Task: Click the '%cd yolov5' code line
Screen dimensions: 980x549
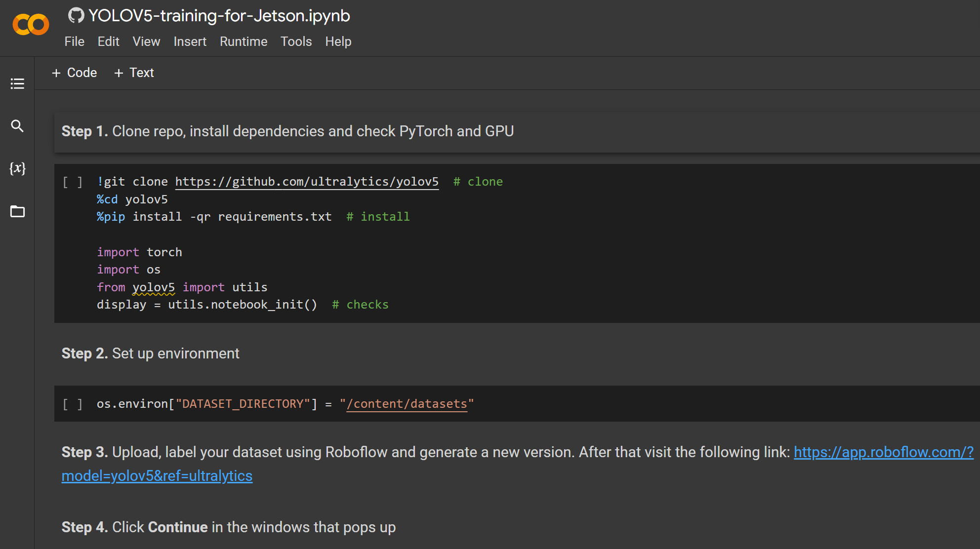Action: pyautogui.click(x=132, y=199)
